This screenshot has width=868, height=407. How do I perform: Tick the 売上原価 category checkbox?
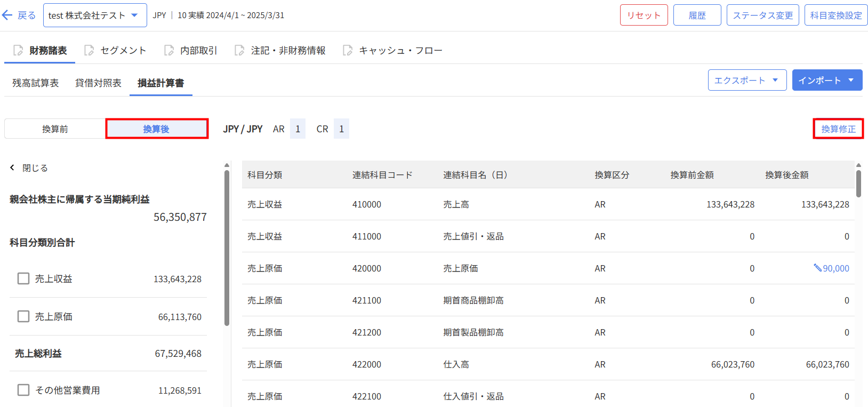[23, 316]
